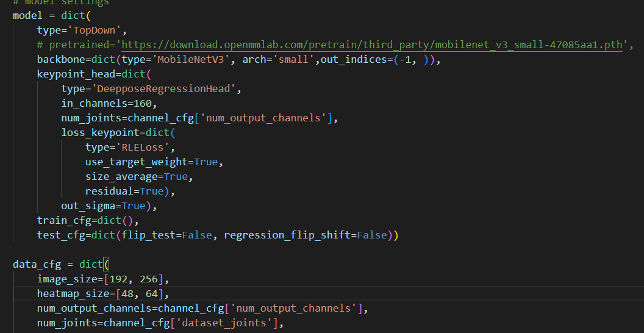Click the out_indices parameter
Viewport: 644px width, 333px height.
pos(354,59)
